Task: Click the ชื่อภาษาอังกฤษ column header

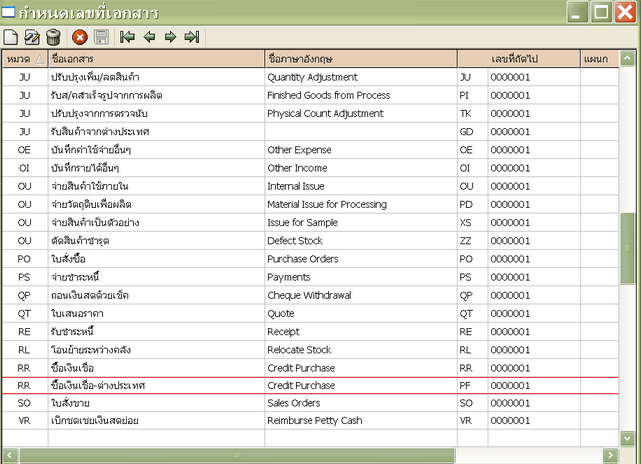Action: click(x=359, y=60)
